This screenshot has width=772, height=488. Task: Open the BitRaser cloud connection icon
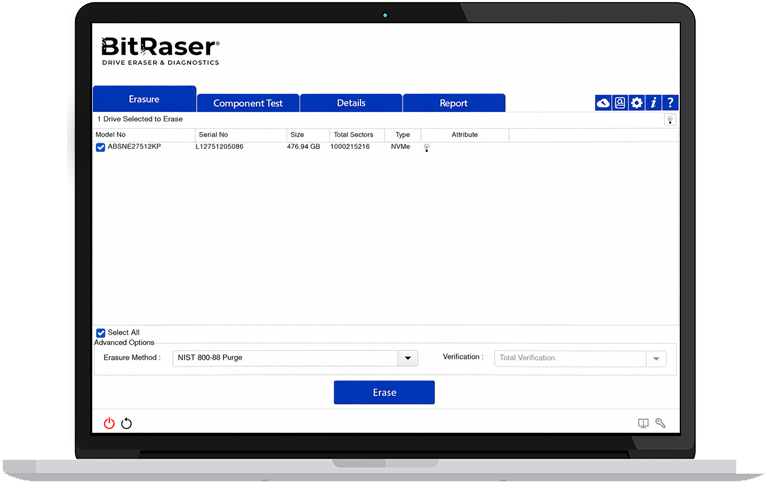tap(603, 103)
